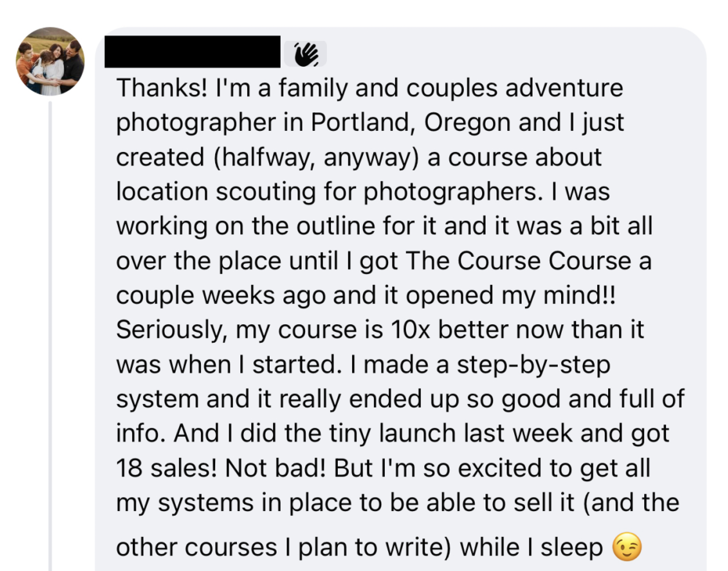Open the commenter's family profile photo
This screenshot has height=571, width=728.
click(x=50, y=61)
